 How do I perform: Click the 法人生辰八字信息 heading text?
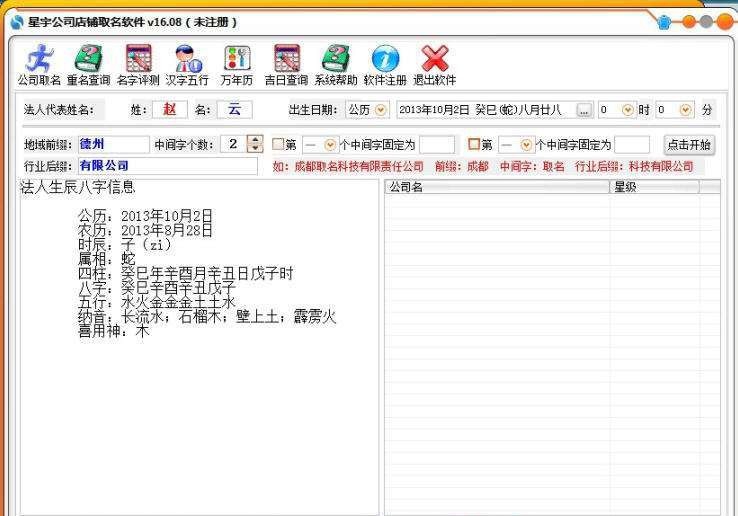point(78,187)
